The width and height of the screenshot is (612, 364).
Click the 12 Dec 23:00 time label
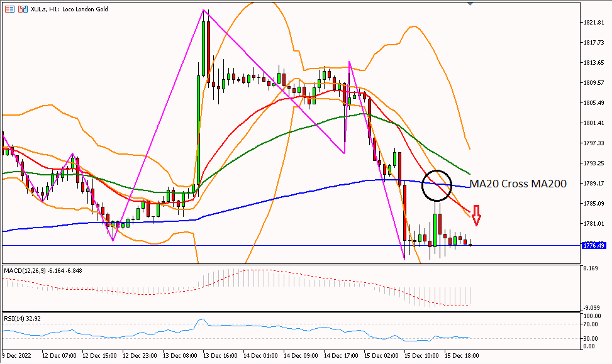tap(140, 356)
